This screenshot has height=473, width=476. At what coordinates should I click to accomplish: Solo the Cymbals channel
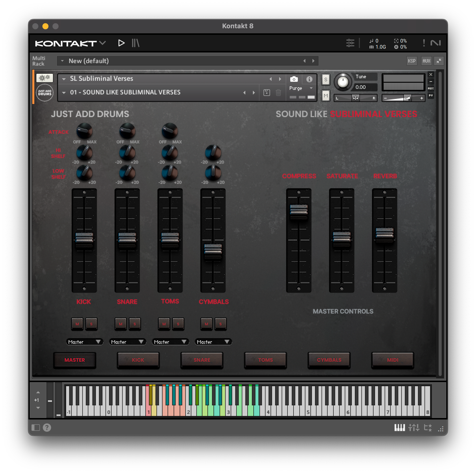pyautogui.click(x=221, y=324)
